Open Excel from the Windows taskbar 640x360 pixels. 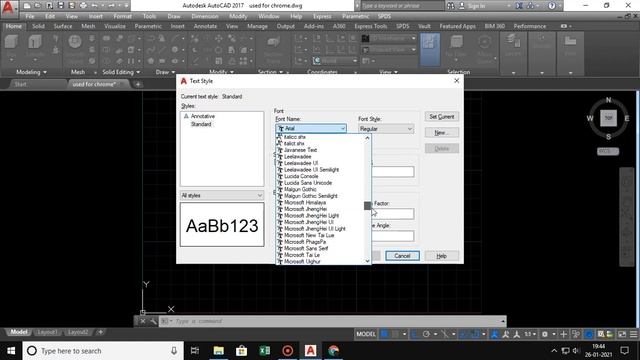[264, 351]
